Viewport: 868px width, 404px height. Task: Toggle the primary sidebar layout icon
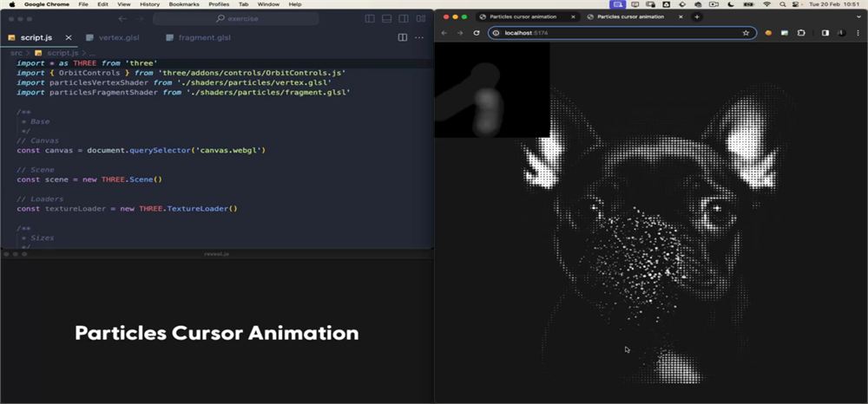(370, 19)
